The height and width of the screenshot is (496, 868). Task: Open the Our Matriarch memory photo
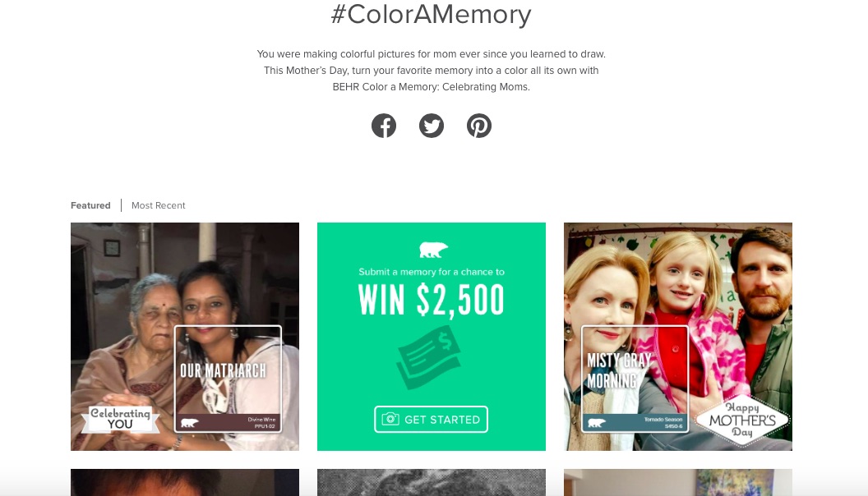point(185,337)
